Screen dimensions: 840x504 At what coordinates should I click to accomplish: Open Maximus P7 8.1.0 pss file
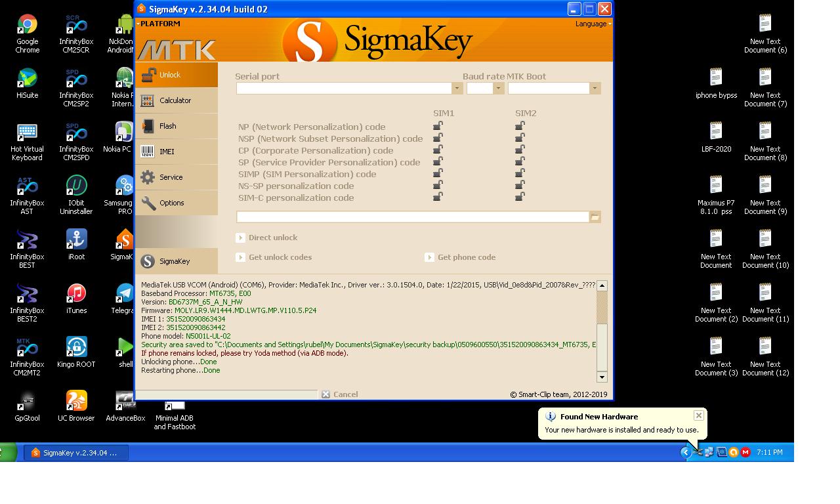[717, 195]
